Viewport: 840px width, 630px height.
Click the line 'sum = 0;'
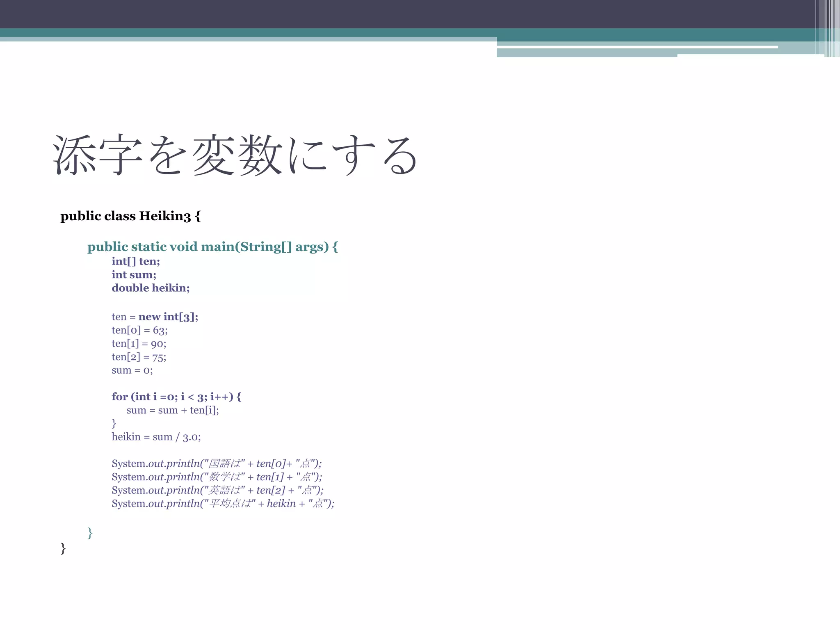coord(132,370)
